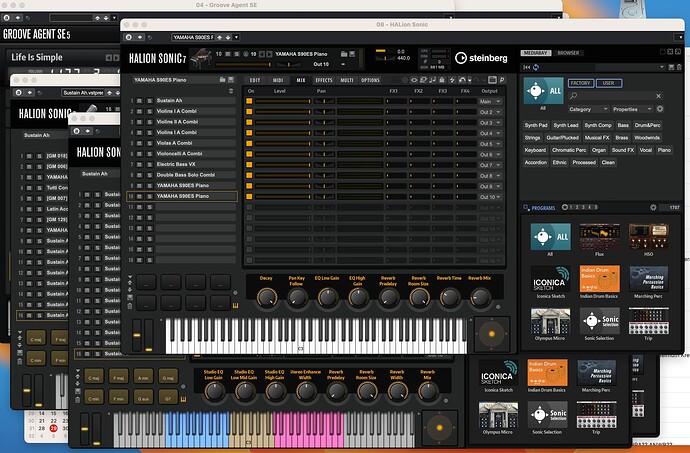
Task: Refresh MediaBay results with circular arrows icon
Action: (x=536, y=67)
